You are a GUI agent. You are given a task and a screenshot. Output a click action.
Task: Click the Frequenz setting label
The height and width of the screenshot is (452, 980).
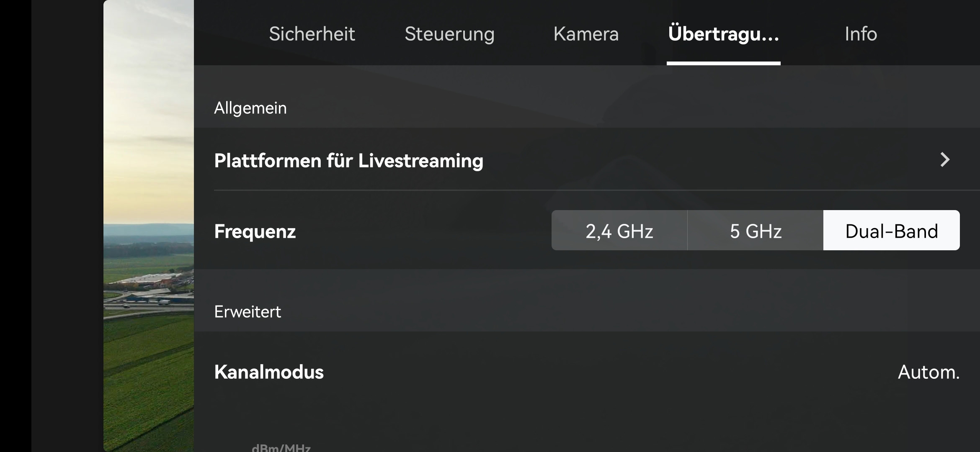tap(255, 231)
